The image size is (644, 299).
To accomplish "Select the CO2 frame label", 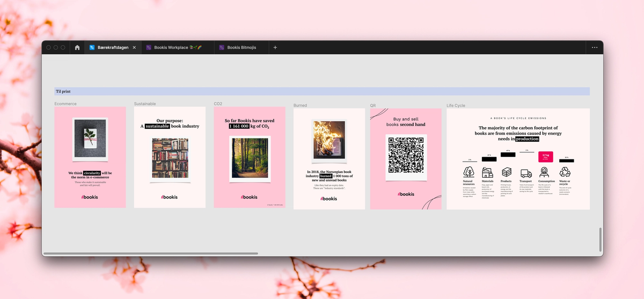I will click(x=218, y=104).
